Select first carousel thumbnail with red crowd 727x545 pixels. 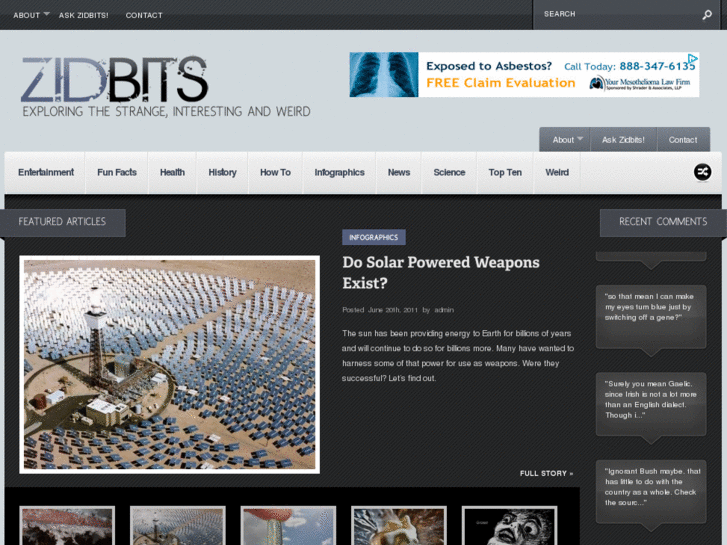(67, 526)
